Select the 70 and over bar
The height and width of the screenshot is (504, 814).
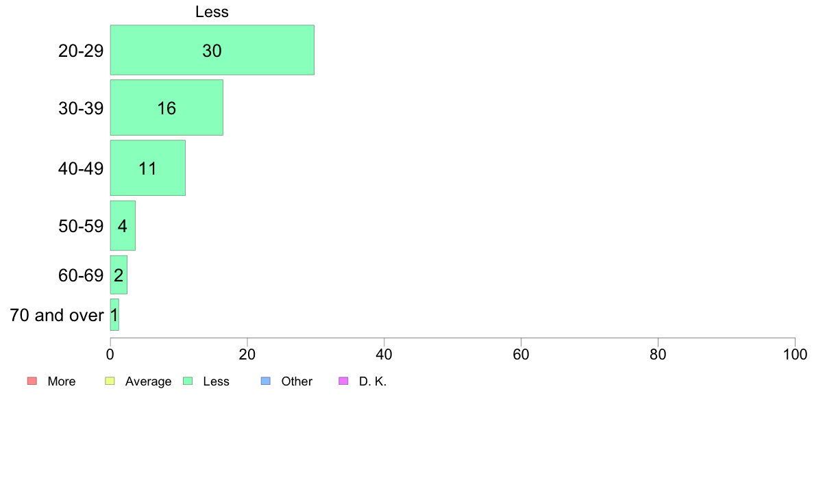(x=114, y=314)
